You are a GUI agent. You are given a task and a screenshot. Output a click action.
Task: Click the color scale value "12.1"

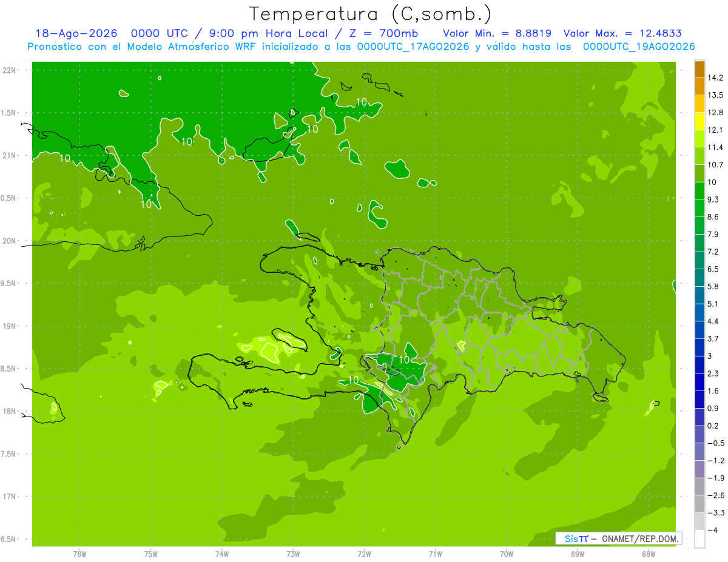click(716, 130)
